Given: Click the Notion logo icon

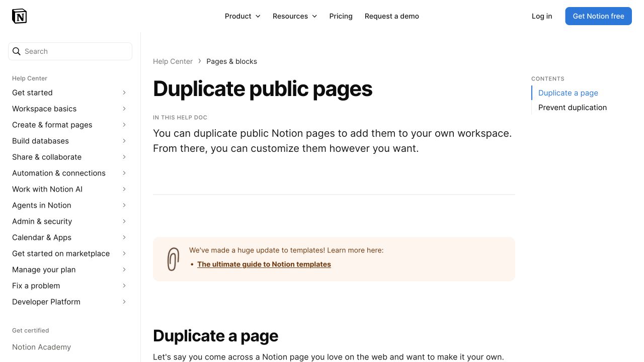Looking at the screenshot, I should (x=19, y=16).
